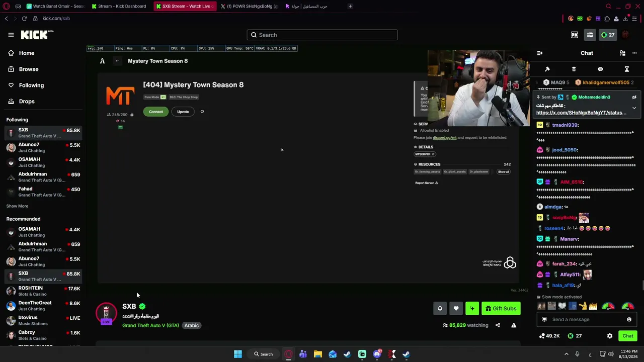
Task: Open the PK icon in Kick header
Action: [575, 35]
